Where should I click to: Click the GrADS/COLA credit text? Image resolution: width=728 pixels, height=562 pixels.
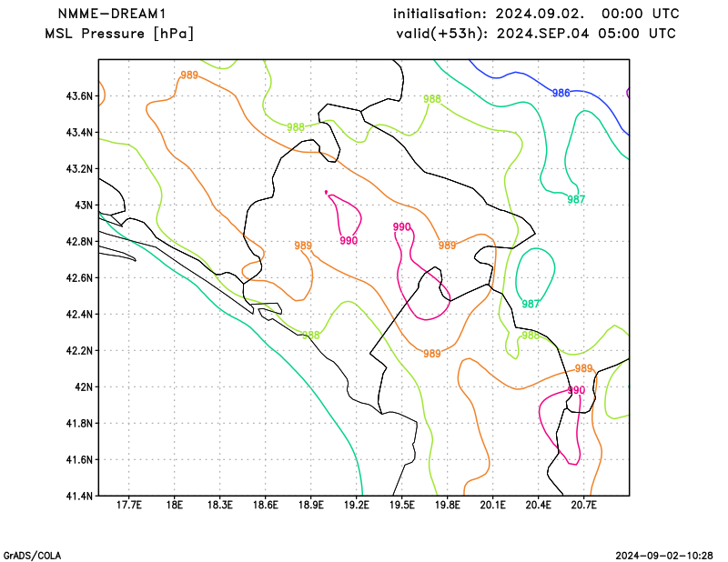pyautogui.click(x=32, y=556)
